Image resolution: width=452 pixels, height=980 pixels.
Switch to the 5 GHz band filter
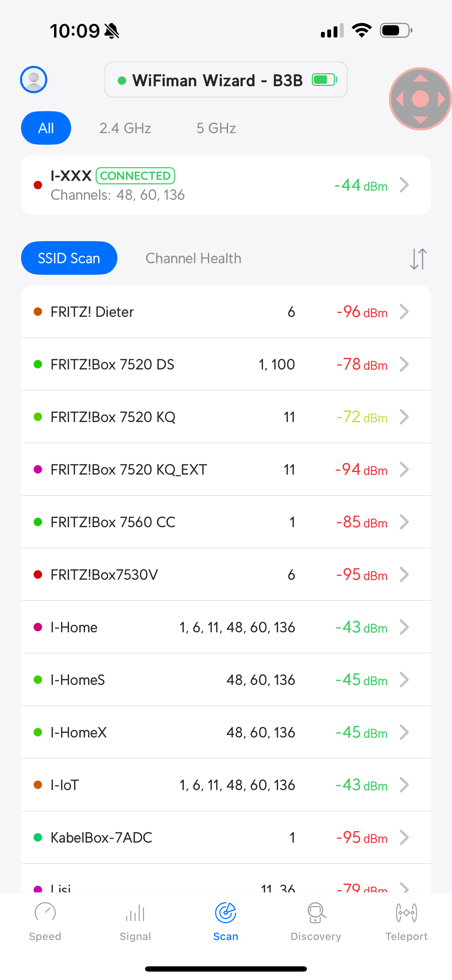point(216,128)
